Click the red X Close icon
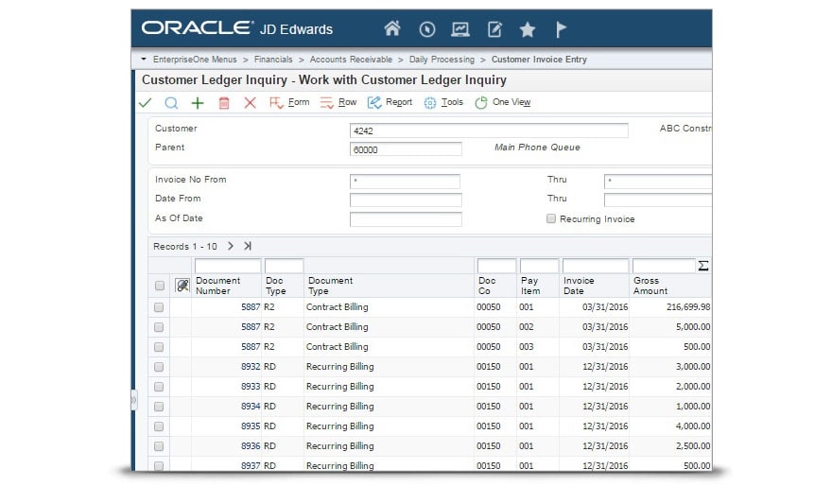This screenshot has width=832, height=504. (250, 103)
